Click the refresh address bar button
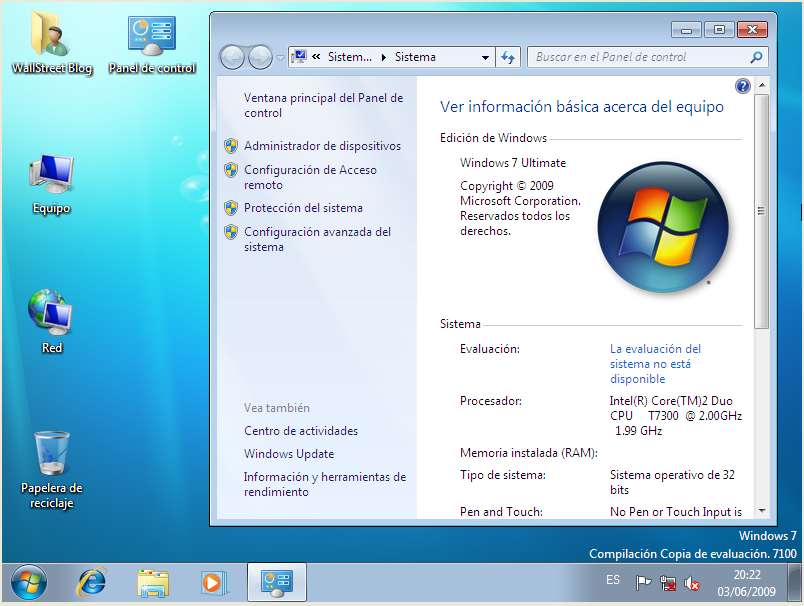Image resolution: width=804 pixels, height=606 pixels. 508,57
